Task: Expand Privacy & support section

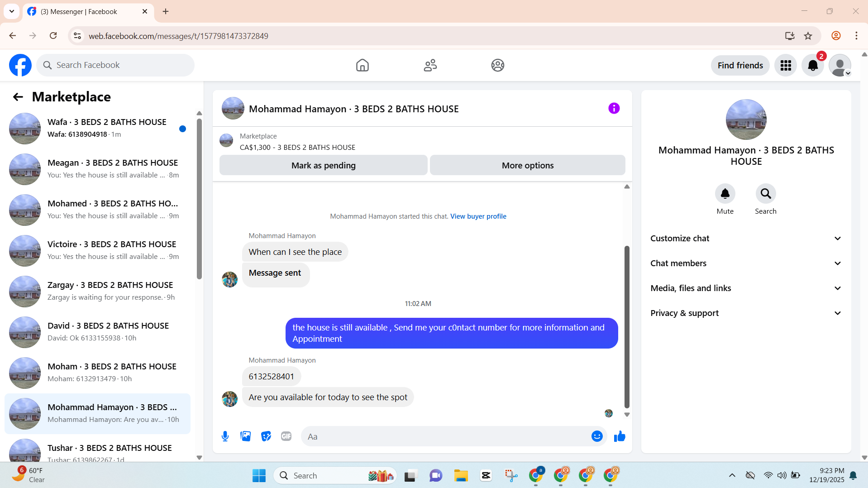Action: pyautogui.click(x=746, y=313)
